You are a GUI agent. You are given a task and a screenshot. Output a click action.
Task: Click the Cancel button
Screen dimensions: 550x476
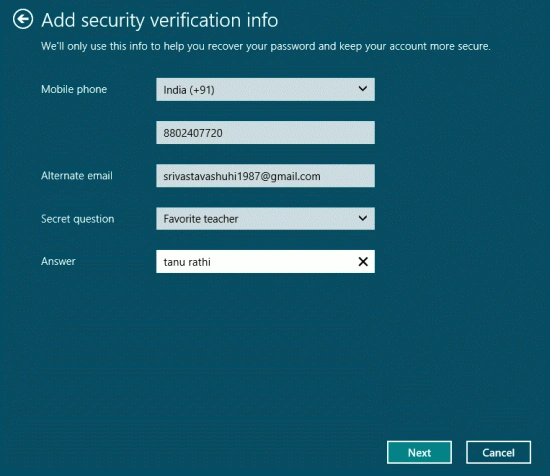tap(498, 452)
